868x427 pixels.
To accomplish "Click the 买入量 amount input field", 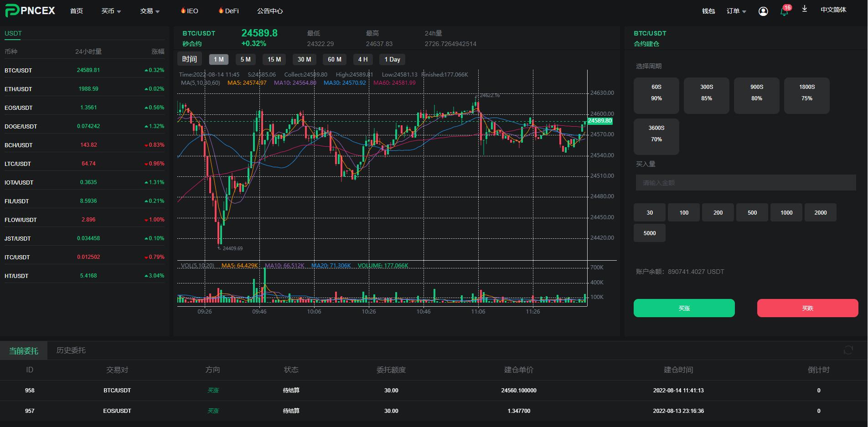I will [x=745, y=183].
